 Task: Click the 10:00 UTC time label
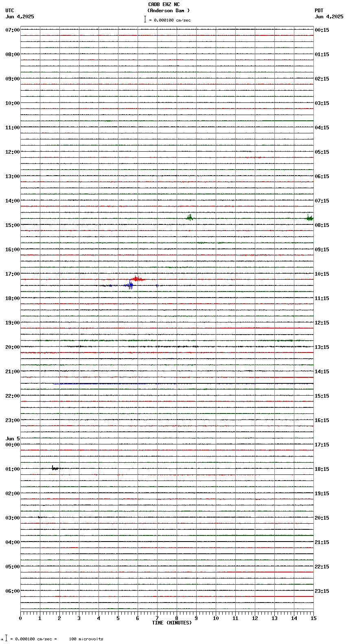click(x=13, y=103)
